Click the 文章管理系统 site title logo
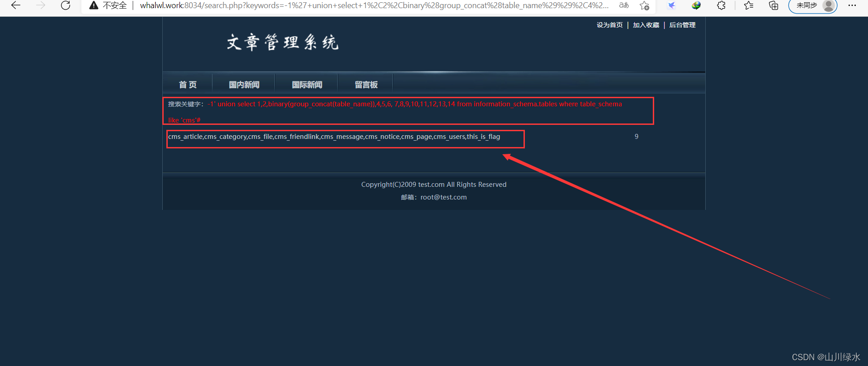This screenshot has height=366, width=868. coord(283,43)
